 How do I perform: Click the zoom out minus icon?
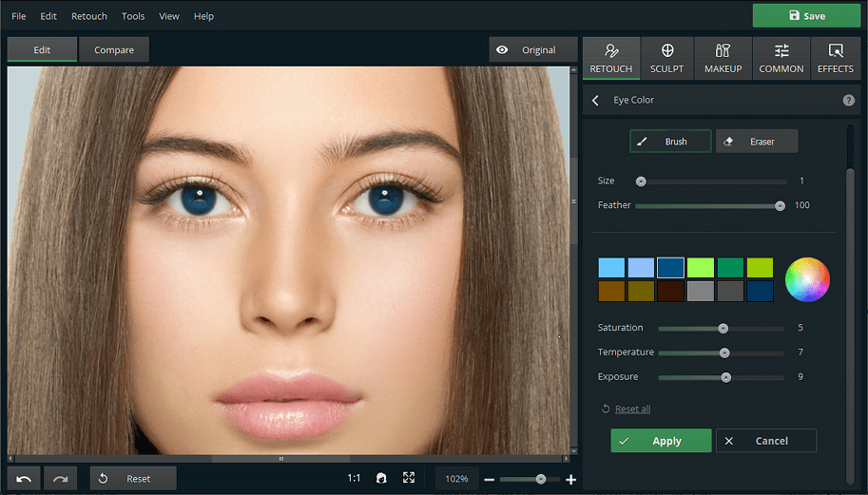(490, 480)
